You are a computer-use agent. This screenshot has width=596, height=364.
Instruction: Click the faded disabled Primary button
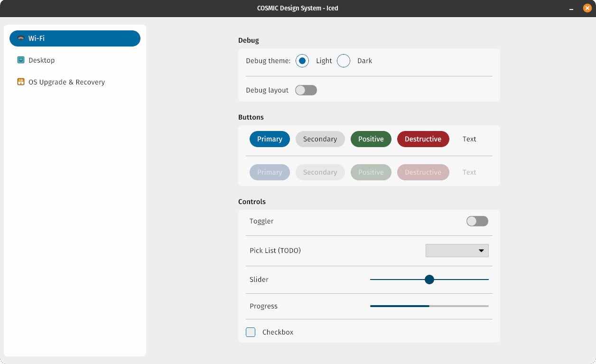[270, 172]
